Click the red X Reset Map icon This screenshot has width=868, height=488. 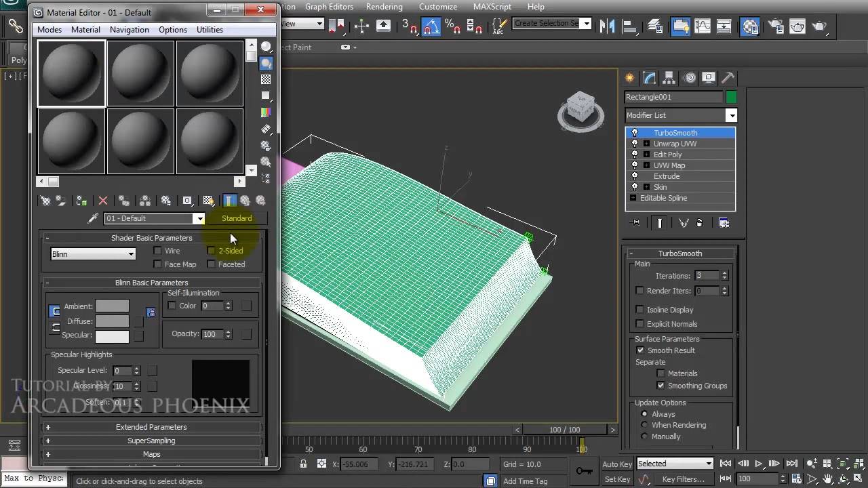click(x=103, y=201)
